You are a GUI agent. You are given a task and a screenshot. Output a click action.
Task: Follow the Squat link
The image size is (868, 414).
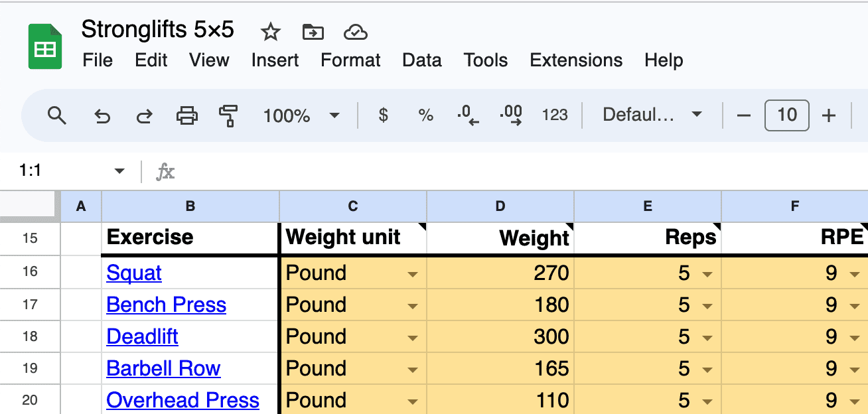click(134, 273)
